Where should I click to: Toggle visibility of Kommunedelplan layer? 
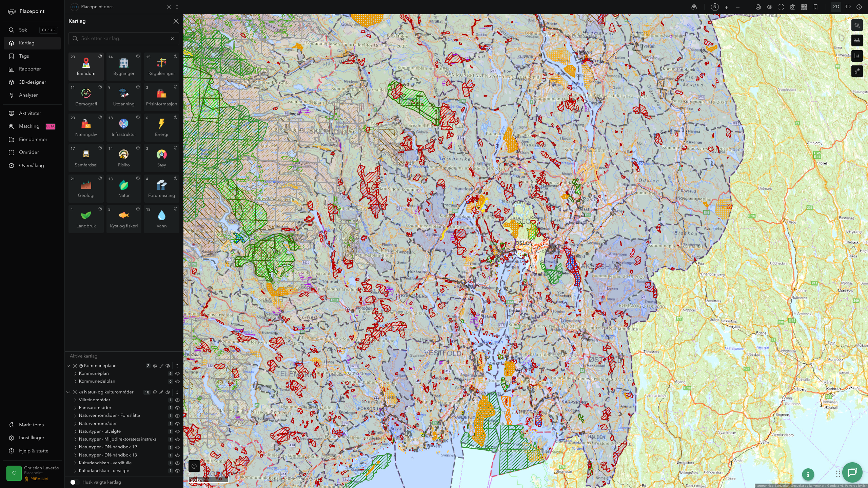point(177,381)
